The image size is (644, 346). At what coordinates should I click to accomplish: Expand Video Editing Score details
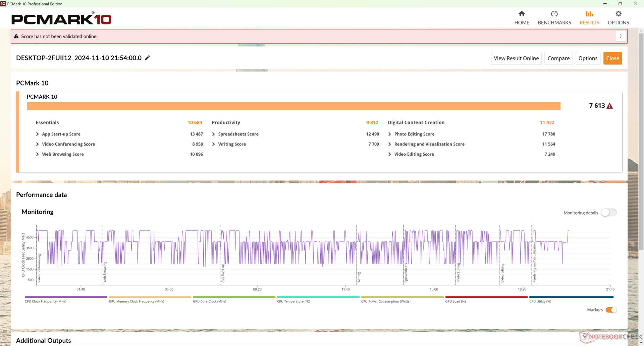coord(389,154)
